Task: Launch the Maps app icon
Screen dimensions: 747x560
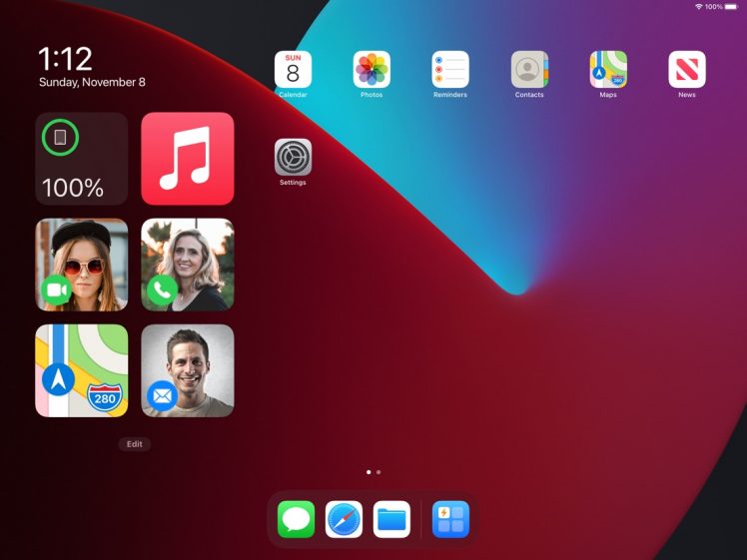Action: [x=608, y=69]
